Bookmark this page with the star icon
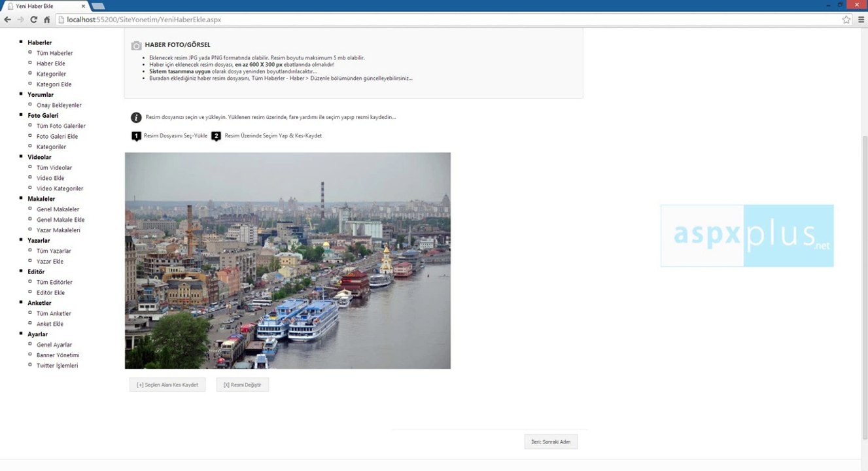The width and height of the screenshot is (868, 471). pyautogui.click(x=846, y=20)
